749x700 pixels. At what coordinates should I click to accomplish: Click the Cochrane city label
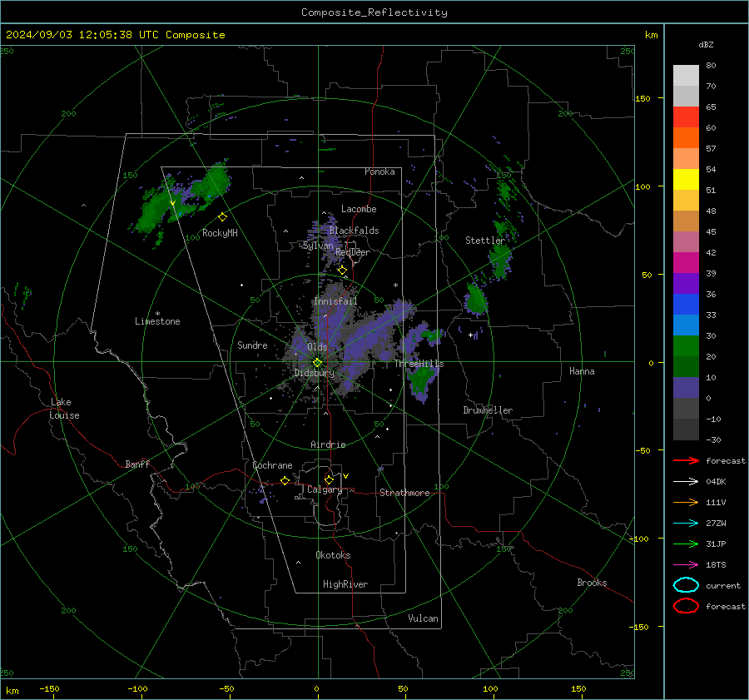coord(272,465)
